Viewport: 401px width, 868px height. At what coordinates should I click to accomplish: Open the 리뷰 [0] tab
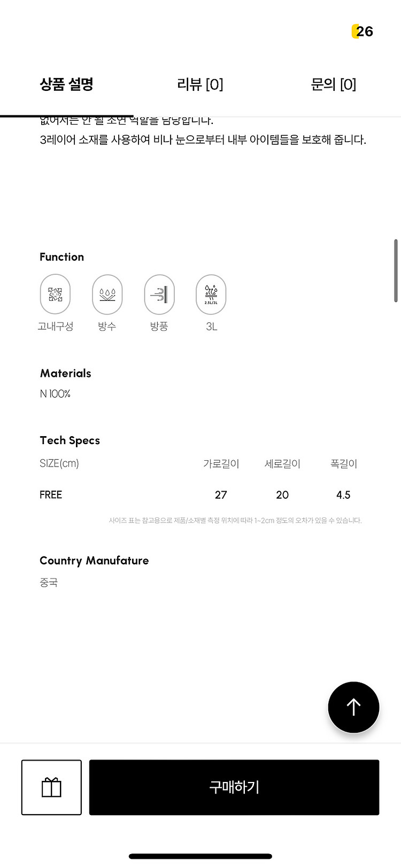(200, 84)
